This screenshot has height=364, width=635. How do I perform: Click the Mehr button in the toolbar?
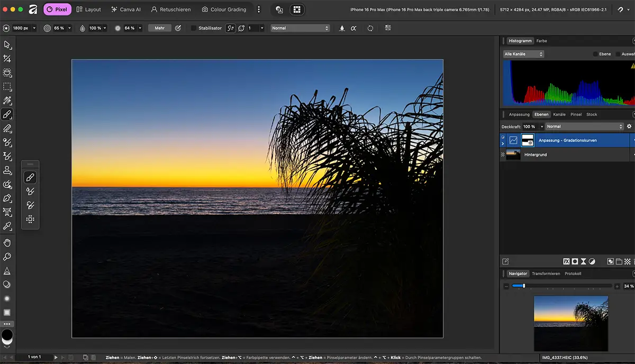click(x=159, y=28)
